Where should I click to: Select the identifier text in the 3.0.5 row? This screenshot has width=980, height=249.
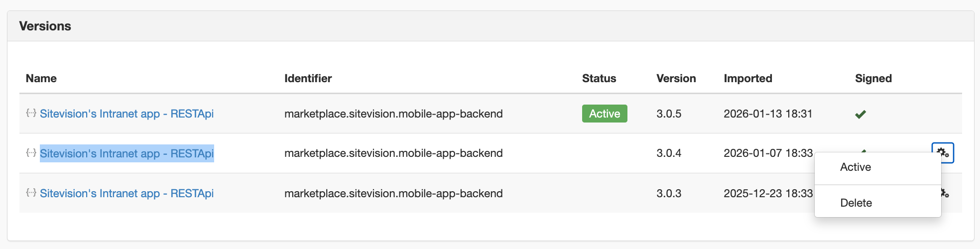pos(393,114)
